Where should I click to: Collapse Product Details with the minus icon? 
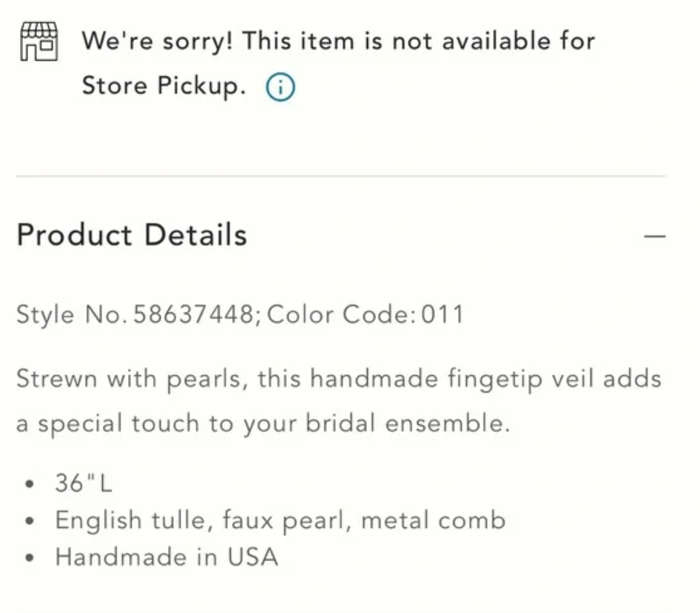click(x=655, y=236)
